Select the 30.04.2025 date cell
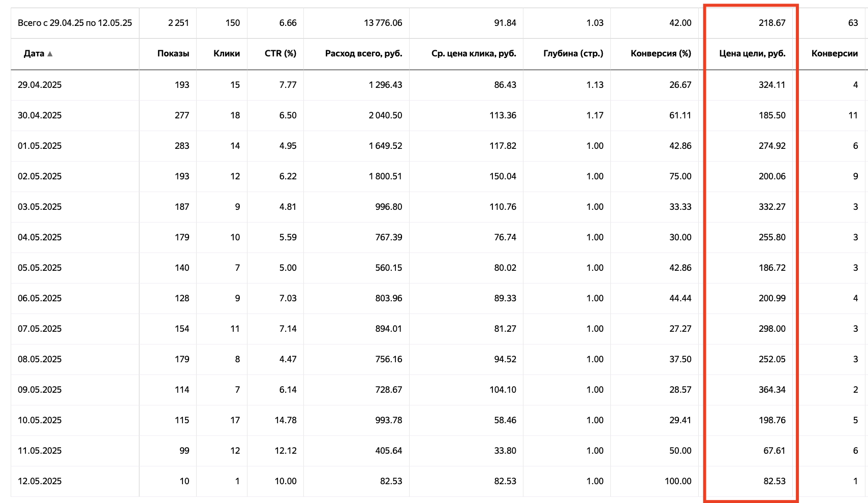 point(40,115)
